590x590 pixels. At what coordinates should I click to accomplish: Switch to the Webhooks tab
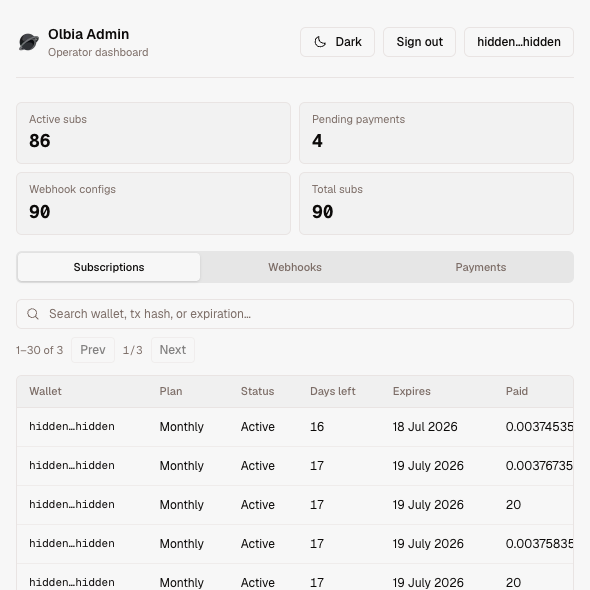[x=295, y=267]
